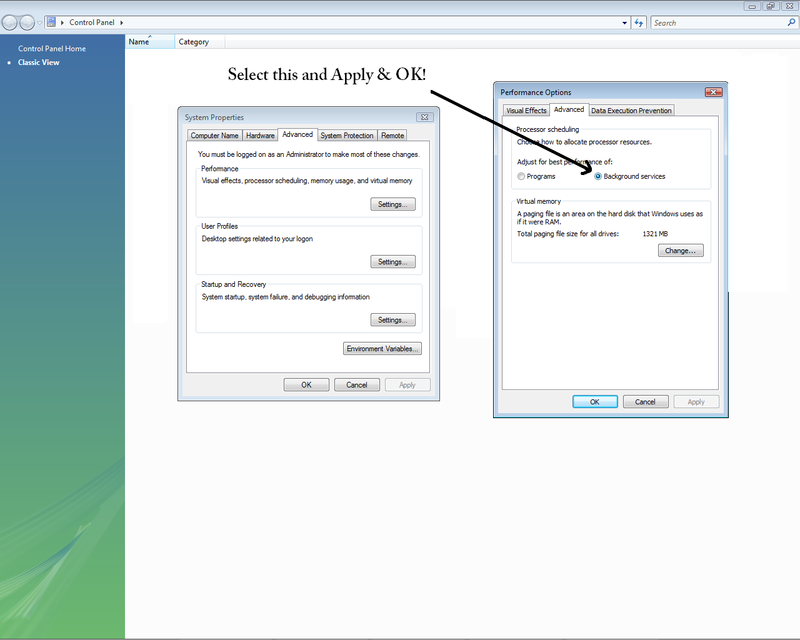Select Advanced tab in Performance Options
This screenshot has width=800, height=640.
coord(569,109)
